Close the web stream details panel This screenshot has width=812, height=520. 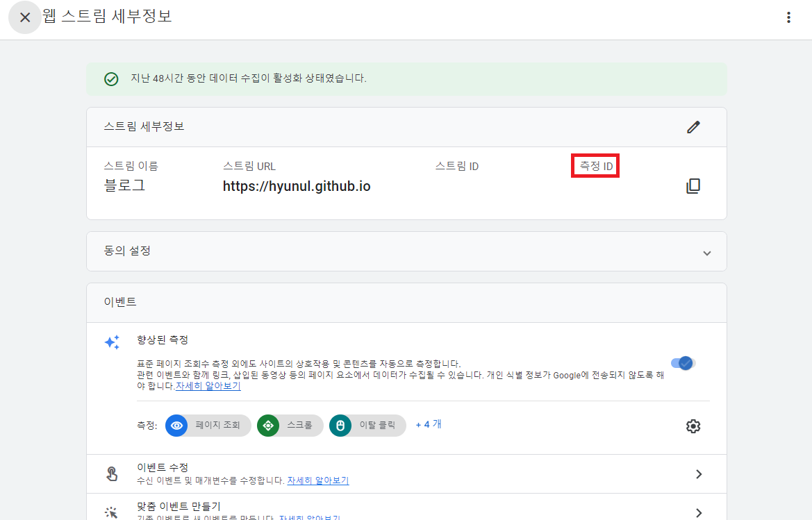tap(25, 17)
